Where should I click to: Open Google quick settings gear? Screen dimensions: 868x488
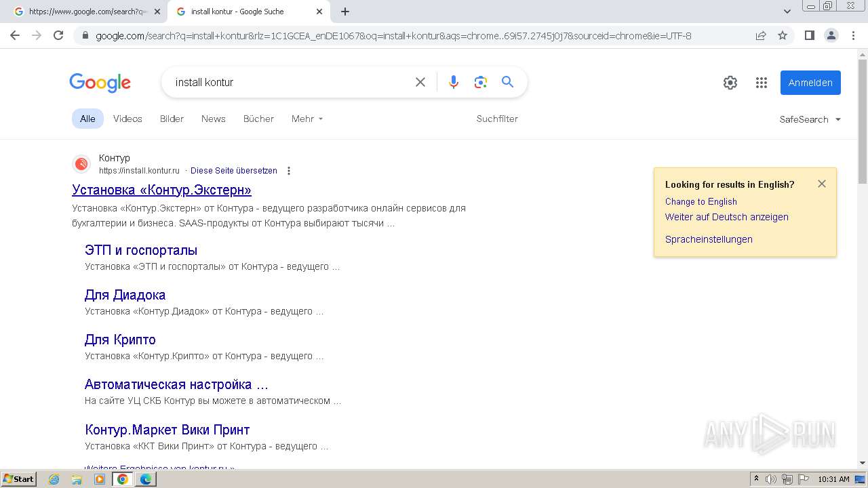730,83
